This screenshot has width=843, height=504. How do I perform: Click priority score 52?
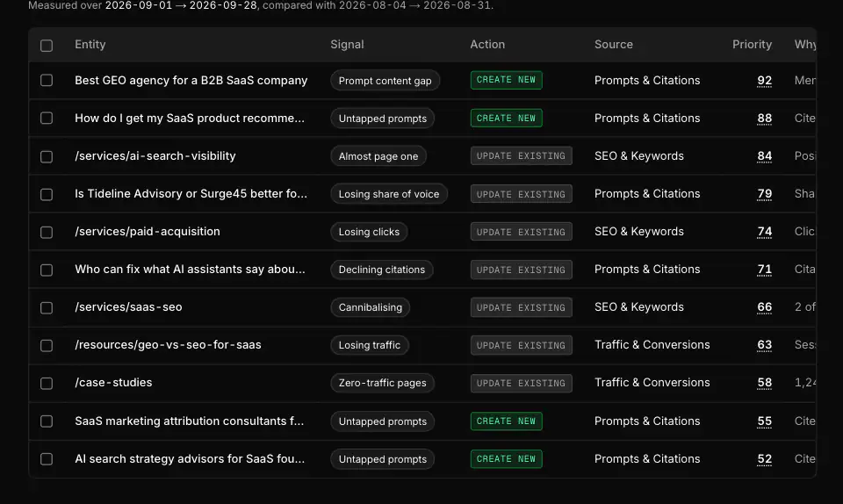pyautogui.click(x=765, y=459)
